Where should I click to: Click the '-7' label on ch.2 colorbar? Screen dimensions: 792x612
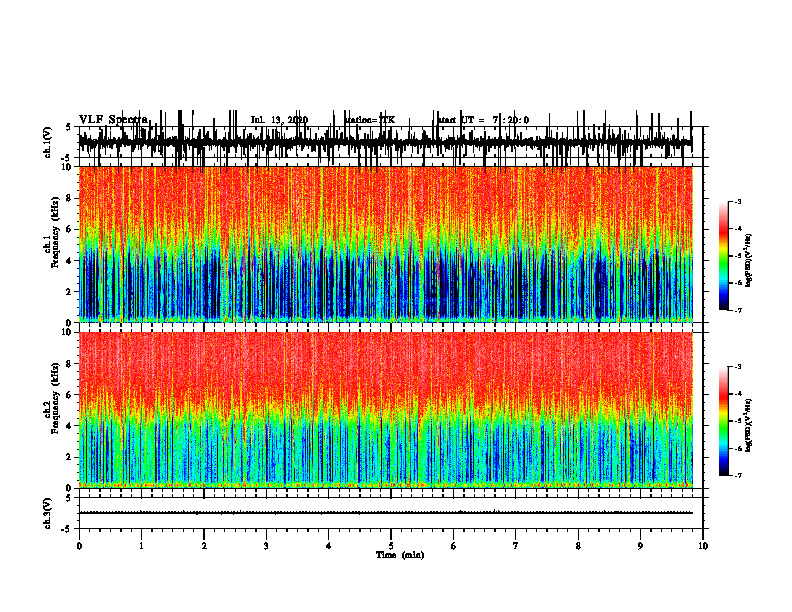tap(738, 475)
